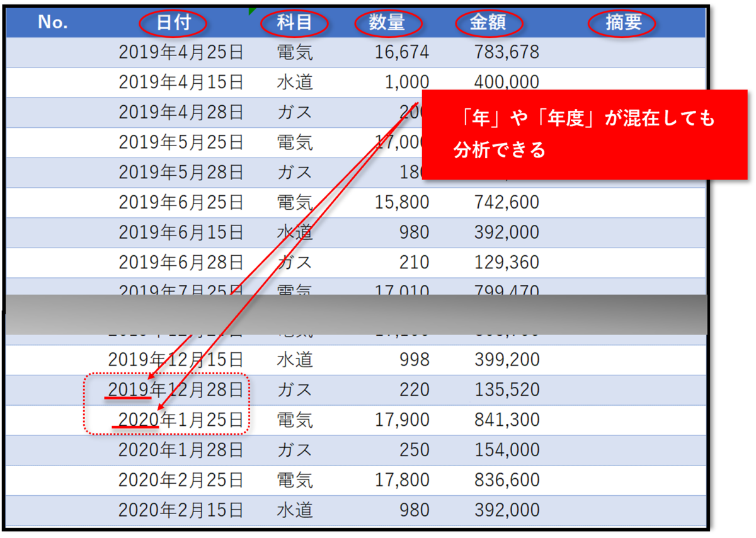
Task: Click the ガス cell in the 2019年4月28日 row
Action: 295,112
